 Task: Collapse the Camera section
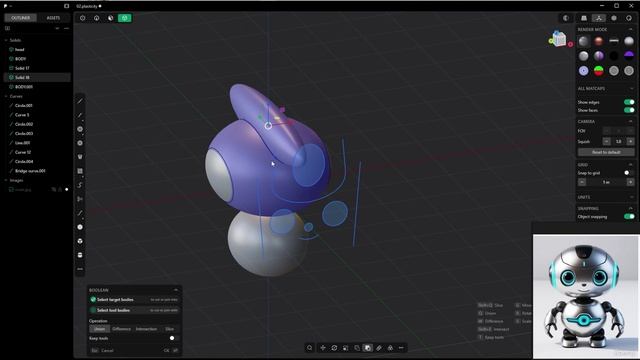coord(631,122)
